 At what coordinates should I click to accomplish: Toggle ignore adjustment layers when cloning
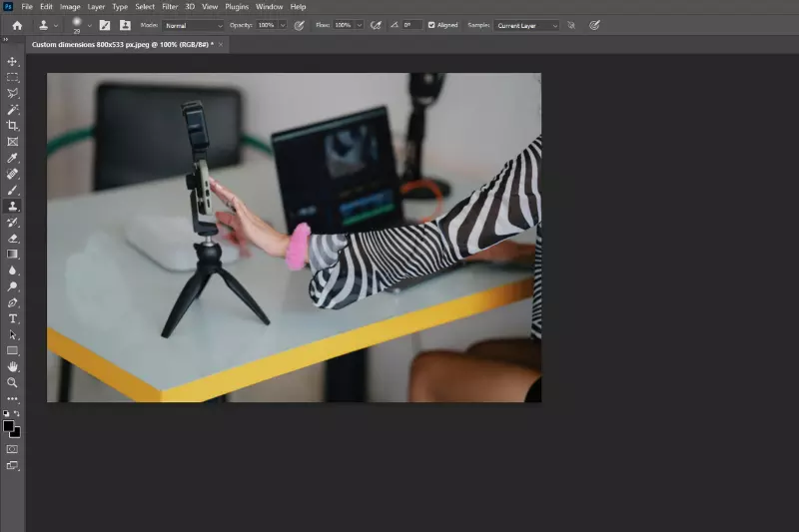click(x=571, y=26)
